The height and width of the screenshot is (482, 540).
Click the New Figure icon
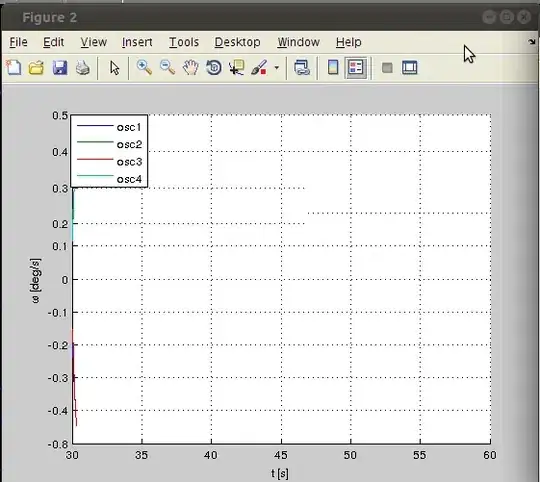click(x=14, y=67)
